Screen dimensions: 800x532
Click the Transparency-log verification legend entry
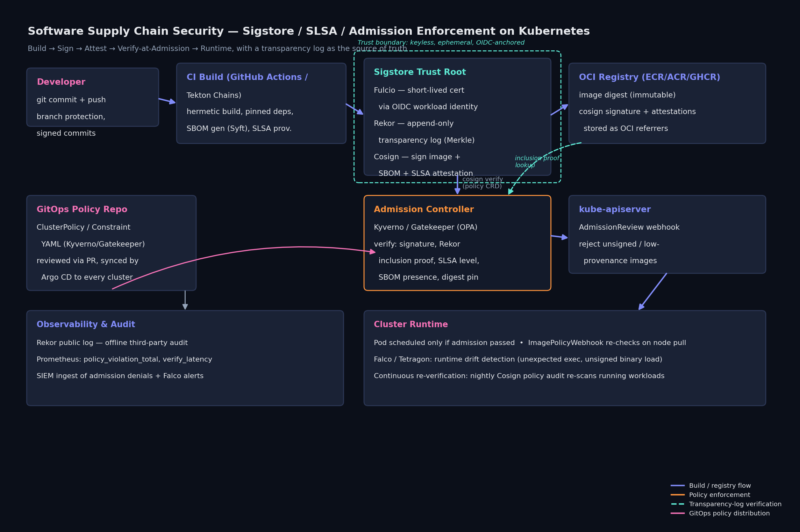pyautogui.click(x=726, y=504)
